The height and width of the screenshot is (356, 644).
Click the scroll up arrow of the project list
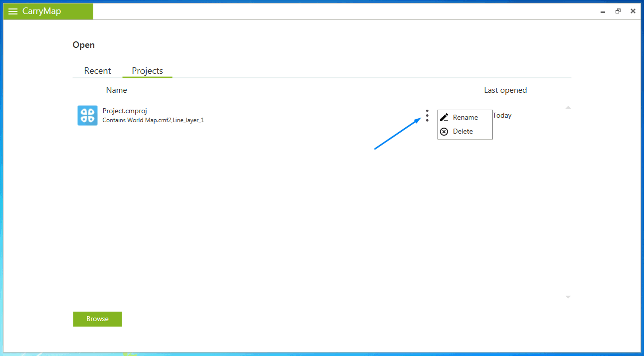point(568,108)
